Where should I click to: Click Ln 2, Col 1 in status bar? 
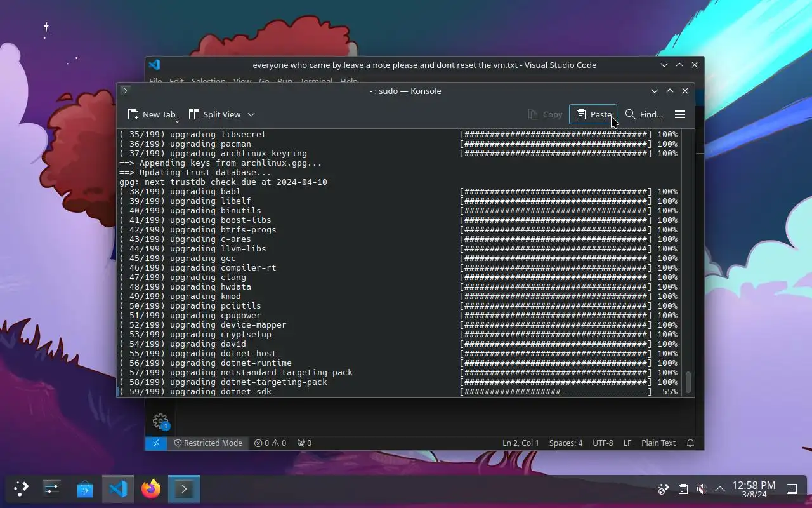pyautogui.click(x=520, y=443)
